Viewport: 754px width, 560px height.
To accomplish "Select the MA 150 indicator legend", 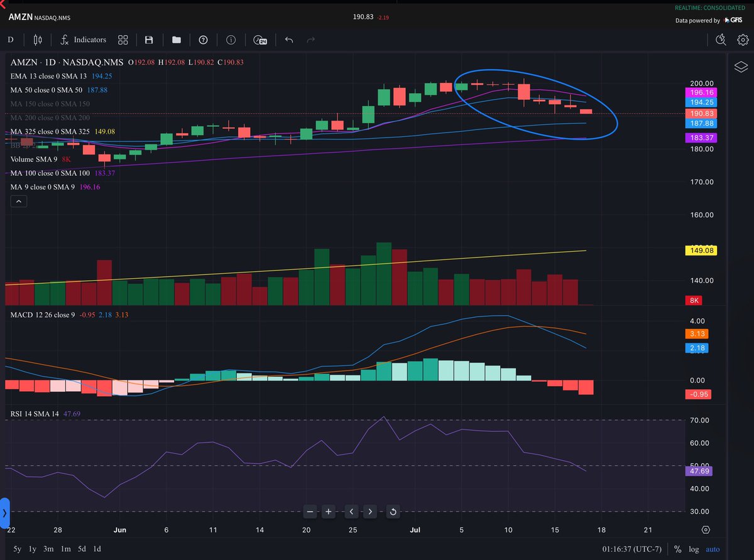I will (50, 104).
